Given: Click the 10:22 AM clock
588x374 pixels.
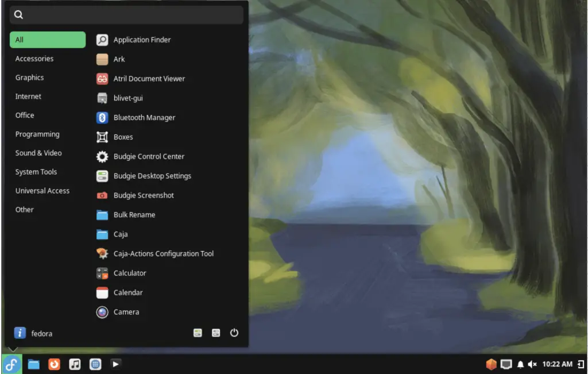Looking at the screenshot, I should coord(557,364).
